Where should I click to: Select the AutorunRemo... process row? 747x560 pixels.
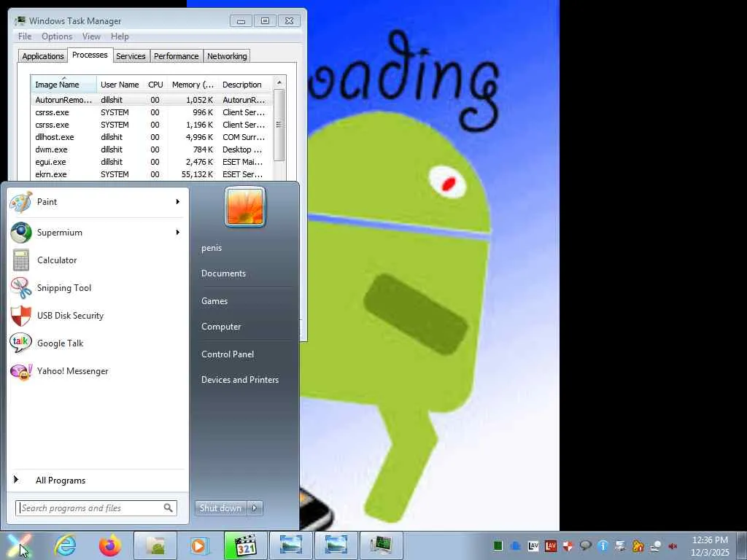pos(152,100)
